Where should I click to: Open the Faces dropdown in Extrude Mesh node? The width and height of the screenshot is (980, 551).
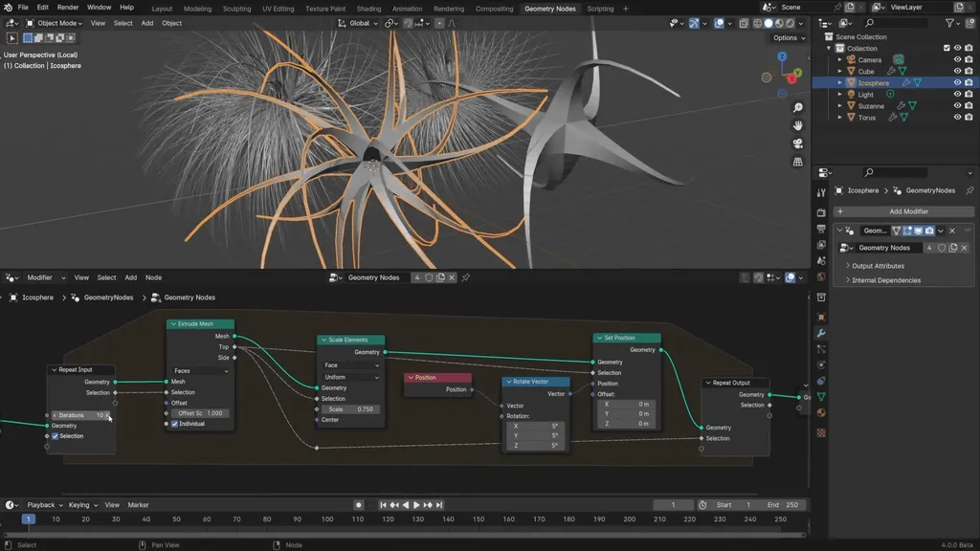tap(200, 371)
